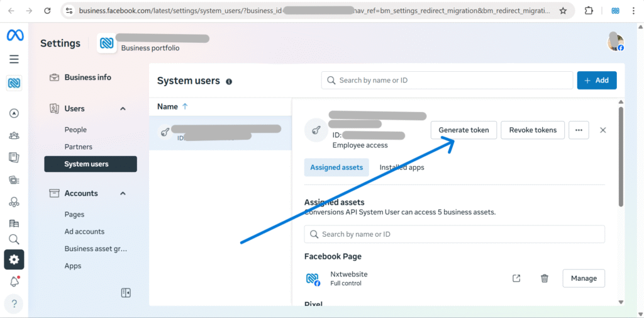
Task: Click the help question mark icon
Action: [x=14, y=304]
